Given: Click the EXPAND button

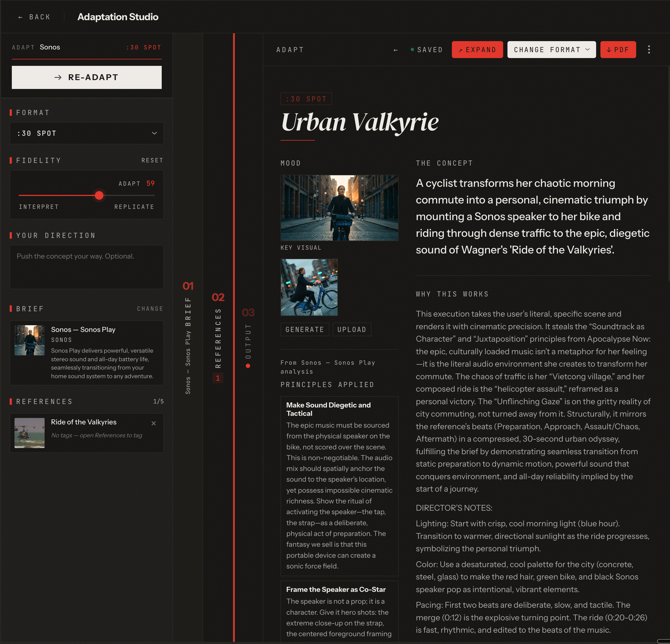Looking at the screenshot, I should click(x=477, y=50).
